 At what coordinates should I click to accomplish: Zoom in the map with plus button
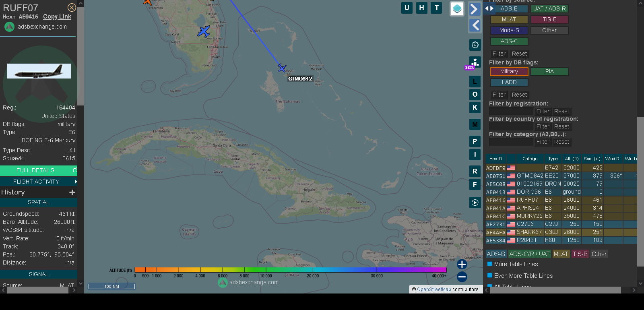click(x=462, y=264)
